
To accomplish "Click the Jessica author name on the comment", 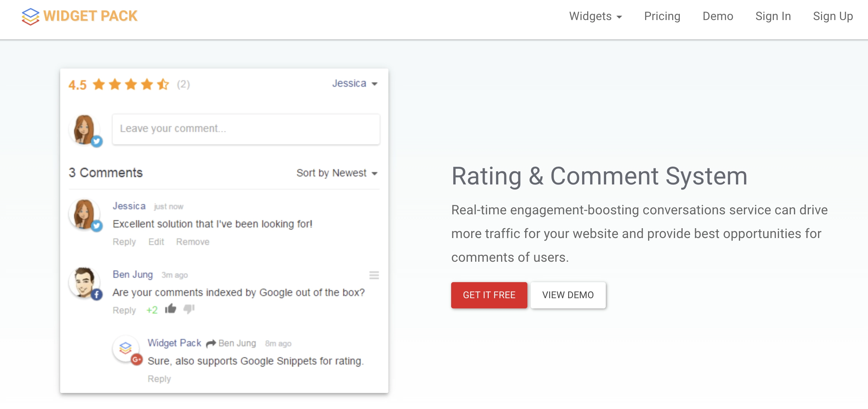I will tap(129, 206).
